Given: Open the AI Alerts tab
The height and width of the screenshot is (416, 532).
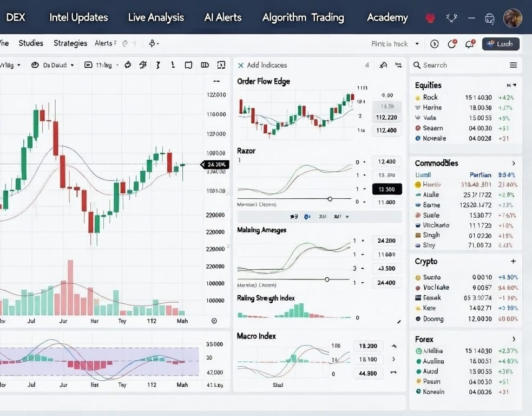Looking at the screenshot, I should click(x=223, y=17).
